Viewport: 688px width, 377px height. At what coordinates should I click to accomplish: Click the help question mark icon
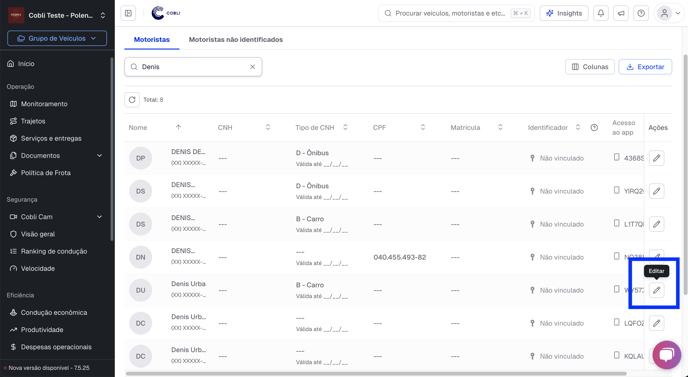[x=641, y=13]
